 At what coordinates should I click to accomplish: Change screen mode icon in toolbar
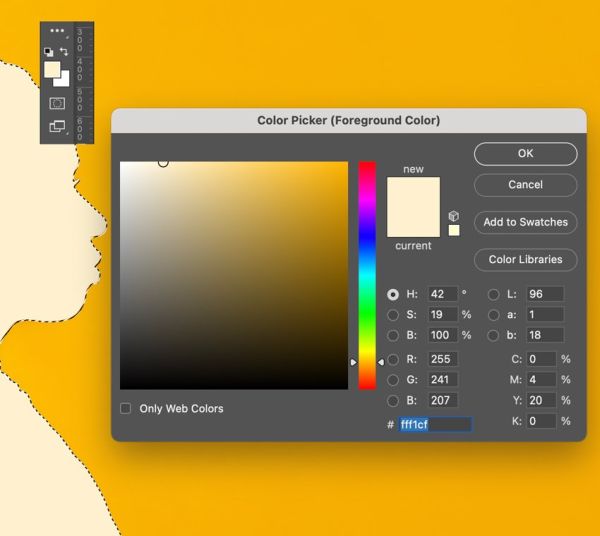point(57,126)
